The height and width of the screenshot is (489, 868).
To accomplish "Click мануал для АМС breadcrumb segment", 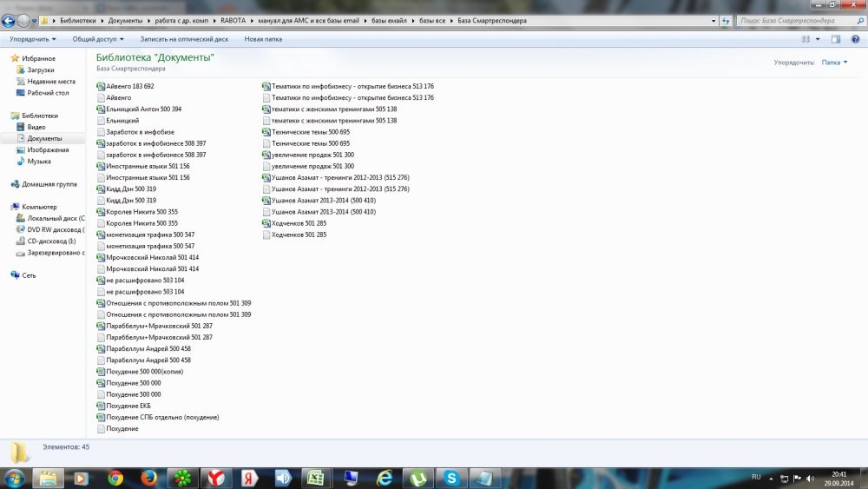I will pos(308,21).
